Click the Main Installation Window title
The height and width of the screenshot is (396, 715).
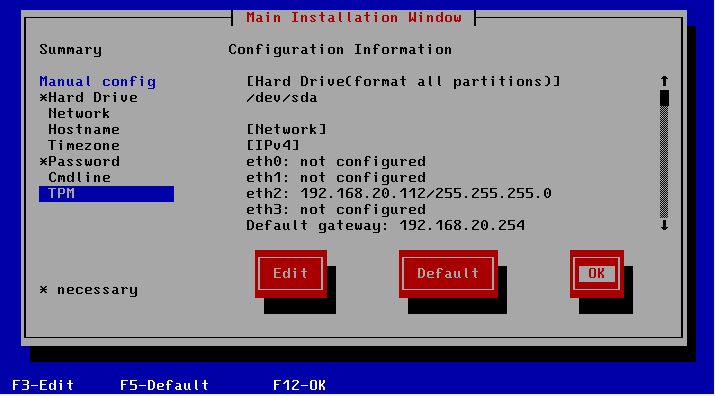(354, 18)
